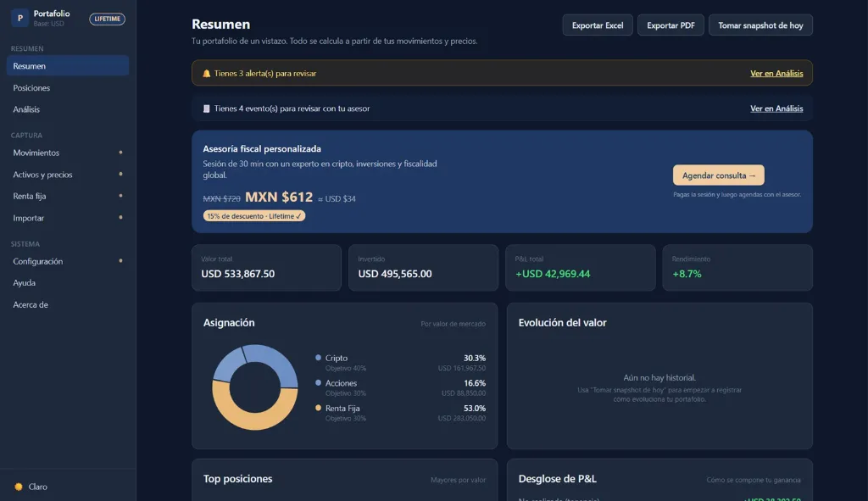Click the events document icon
This screenshot has width=868, height=501.
click(207, 109)
